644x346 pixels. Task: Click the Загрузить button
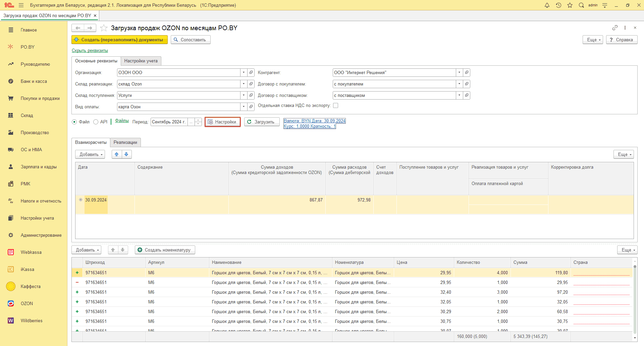click(262, 122)
